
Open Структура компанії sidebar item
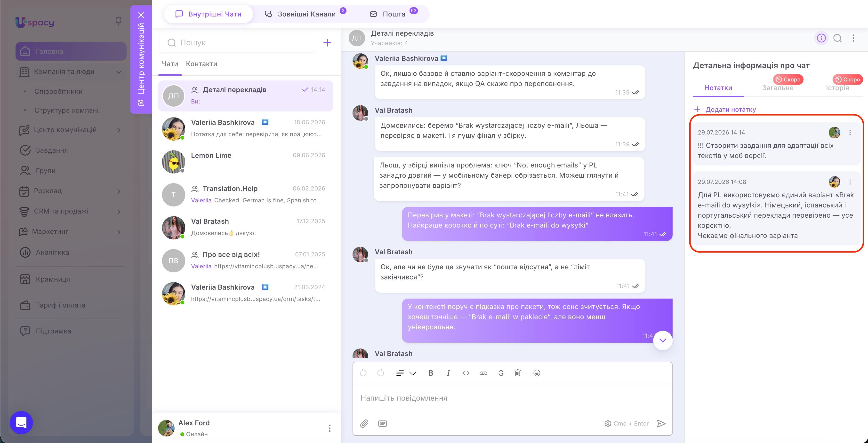coord(67,111)
